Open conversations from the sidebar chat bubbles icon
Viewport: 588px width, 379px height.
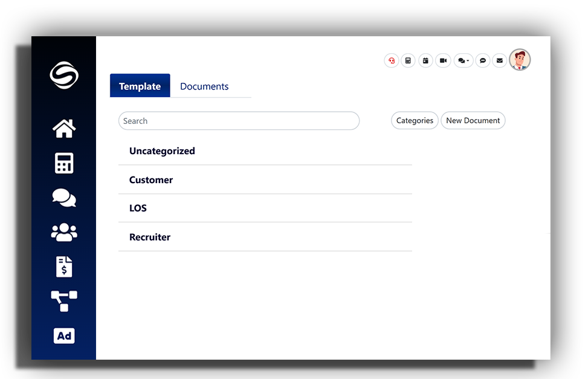64,198
